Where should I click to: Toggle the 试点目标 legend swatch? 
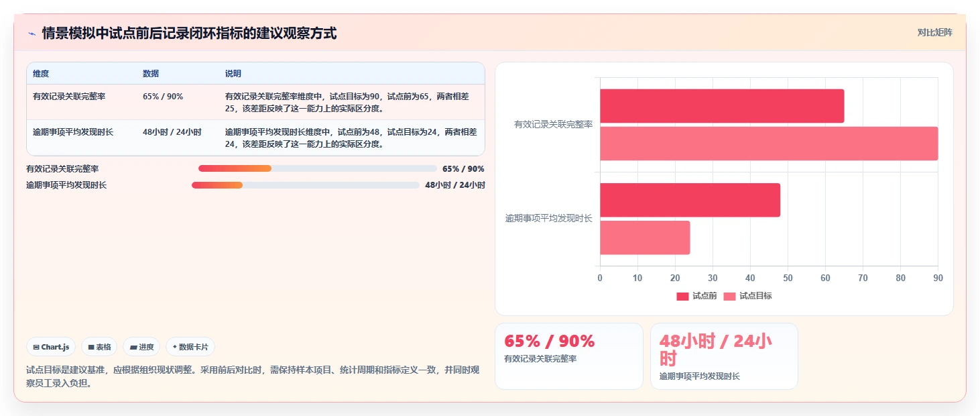(x=729, y=296)
